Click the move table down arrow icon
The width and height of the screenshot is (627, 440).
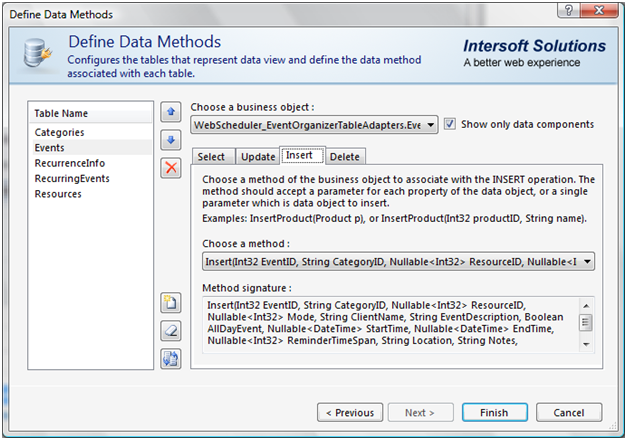pyautogui.click(x=170, y=141)
